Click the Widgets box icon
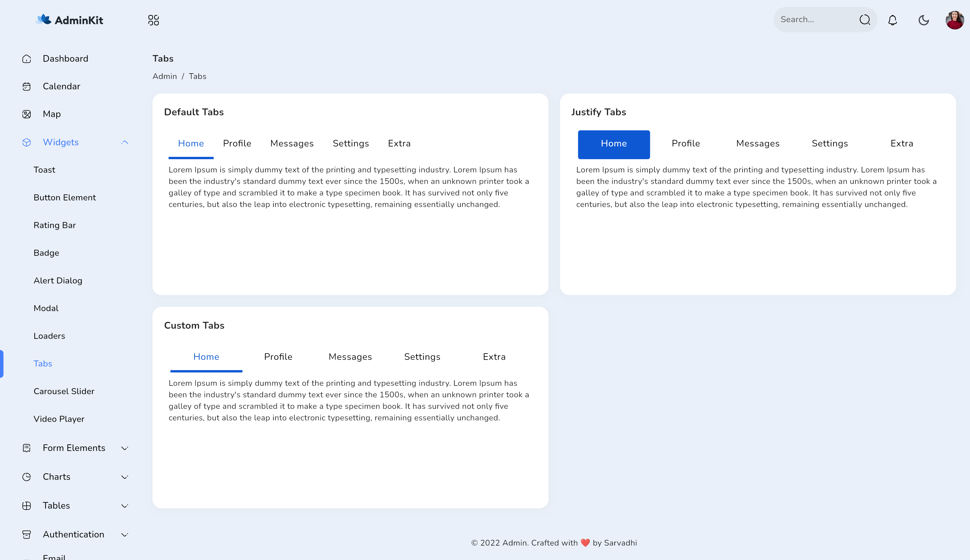Viewport: 970px width, 560px height. tap(26, 142)
